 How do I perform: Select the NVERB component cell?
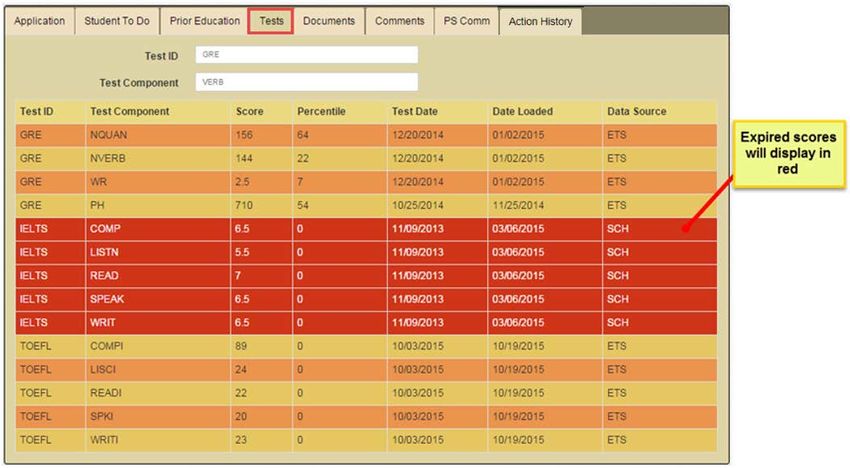[x=158, y=158]
